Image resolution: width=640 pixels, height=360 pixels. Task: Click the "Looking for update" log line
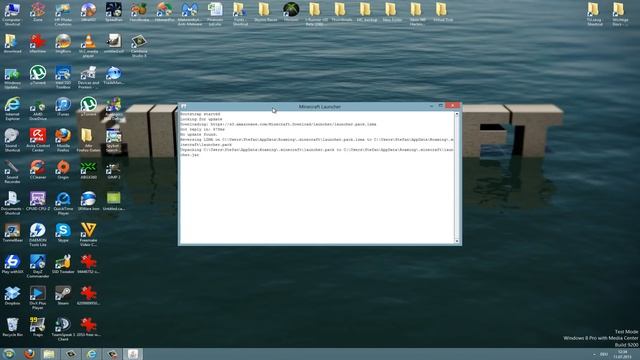coord(201,119)
